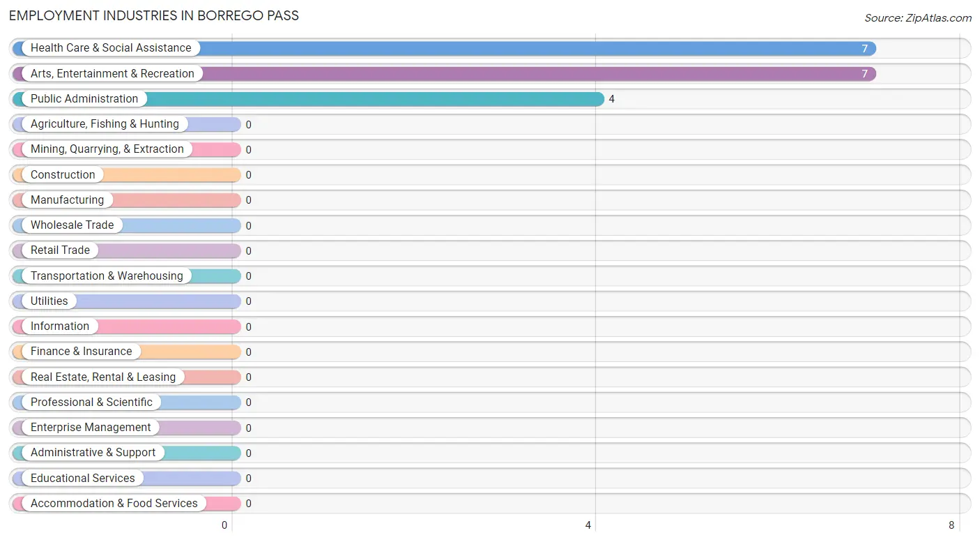Screen dimensions: 980x542
Task: Click the Accommodation & Food Services label
Action: [x=114, y=504]
